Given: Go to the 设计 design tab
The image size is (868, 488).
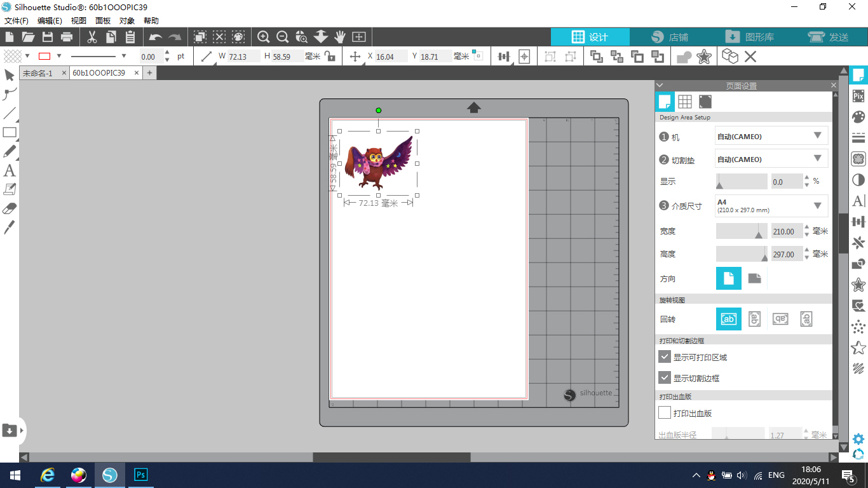Looking at the screenshot, I should coord(590,37).
